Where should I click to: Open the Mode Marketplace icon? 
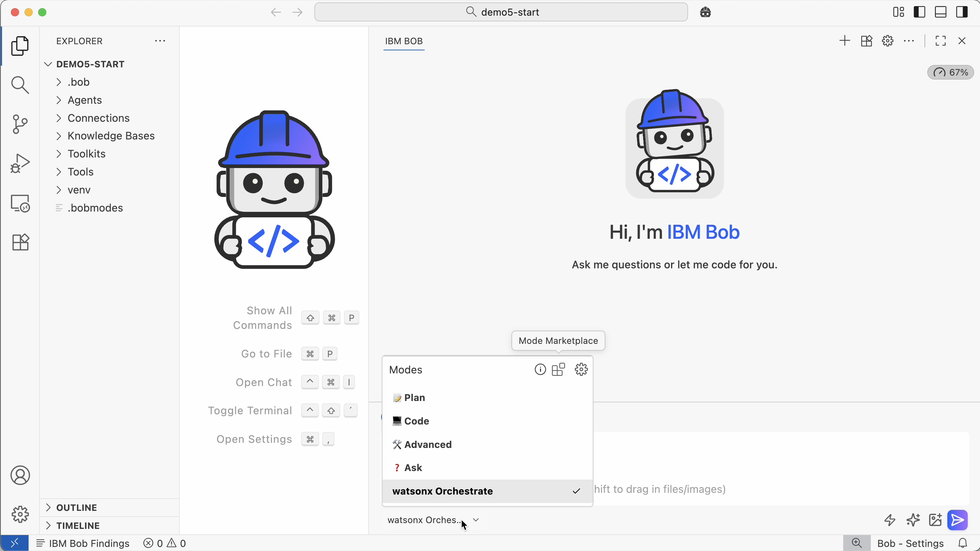pos(558,370)
